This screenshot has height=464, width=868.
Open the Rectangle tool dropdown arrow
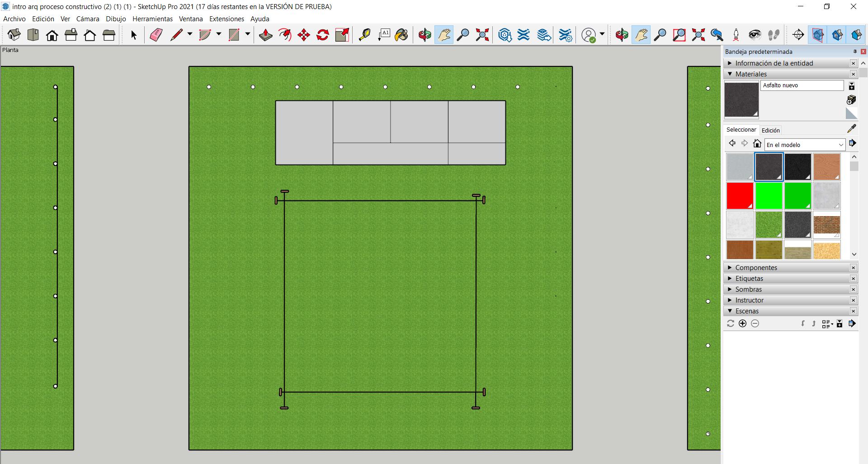click(x=248, y=34)
